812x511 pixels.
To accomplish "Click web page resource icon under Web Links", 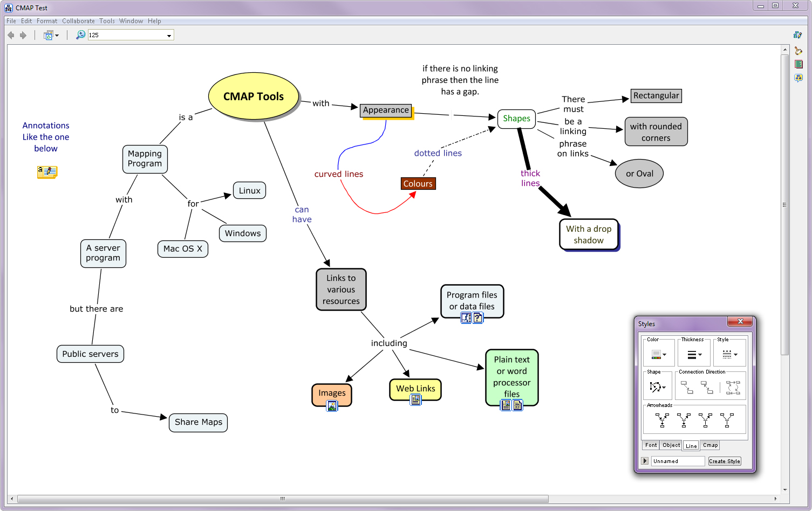I will pyautogui.click(x=415, y=399).
